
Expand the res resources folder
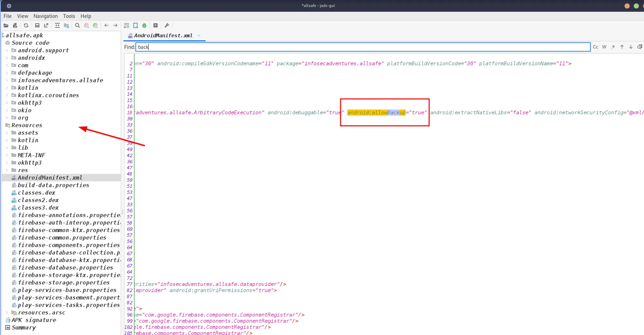pyautogui.click(x=7, y=170)
